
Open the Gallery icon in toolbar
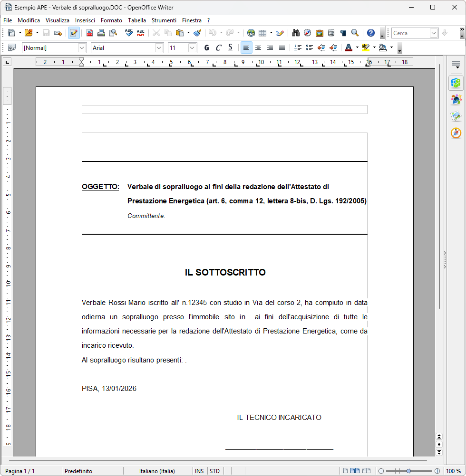pyautogui.click(x=319, y=33)
